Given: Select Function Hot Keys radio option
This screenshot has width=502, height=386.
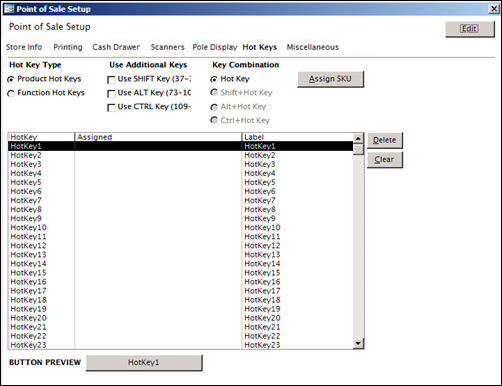Looking at the screenshot, I should [11, 93].
